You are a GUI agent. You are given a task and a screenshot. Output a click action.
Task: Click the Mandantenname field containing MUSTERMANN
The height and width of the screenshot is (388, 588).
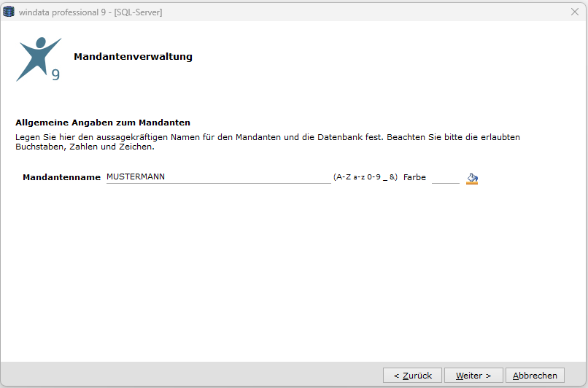[218, 177]
